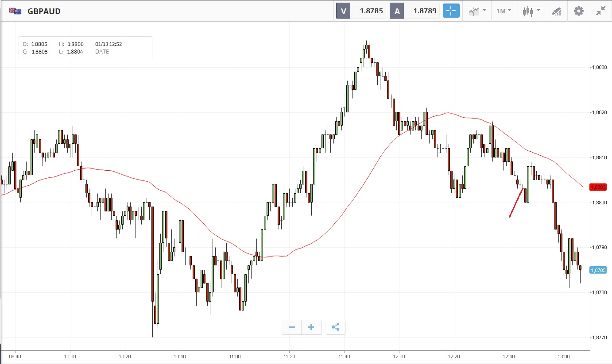Viewport: 612px width, 364px height.
Task: Share the chart
Action: point(335,327)
